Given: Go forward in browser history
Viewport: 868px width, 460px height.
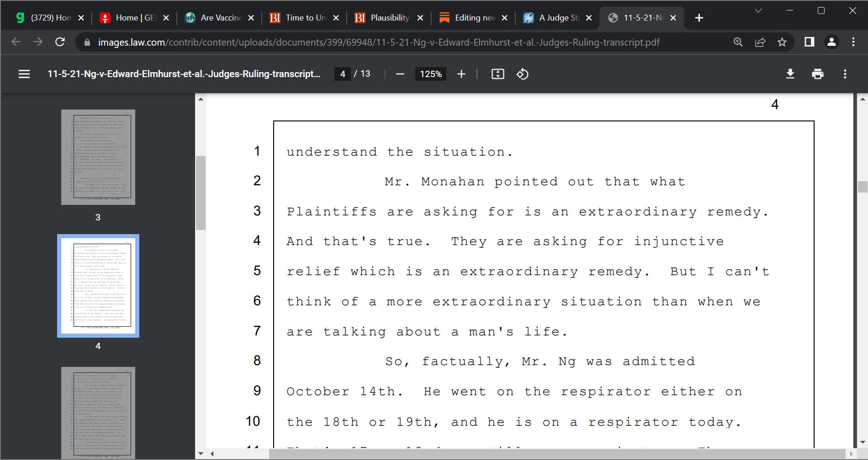Looking at the screenshot, I should (x=38, y=42).
